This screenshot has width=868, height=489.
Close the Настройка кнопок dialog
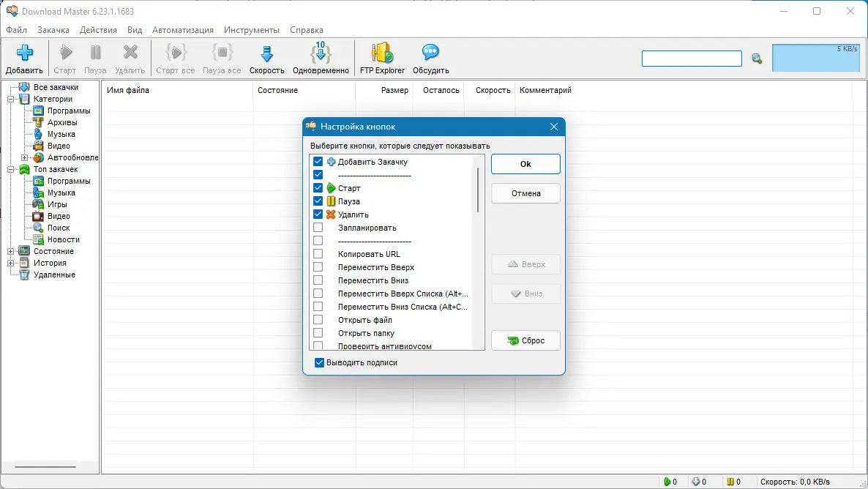pyautogui.click(x=553, y=127)
